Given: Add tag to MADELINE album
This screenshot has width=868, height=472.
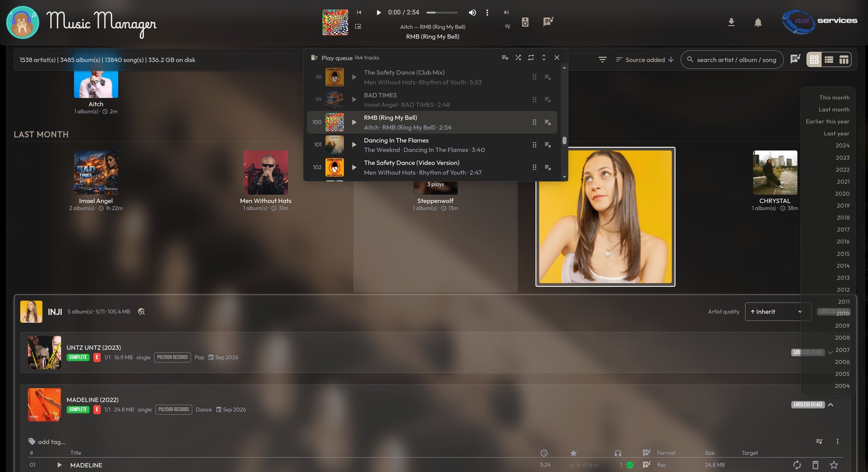Looking at the screenshot, I should pos(47,442).
